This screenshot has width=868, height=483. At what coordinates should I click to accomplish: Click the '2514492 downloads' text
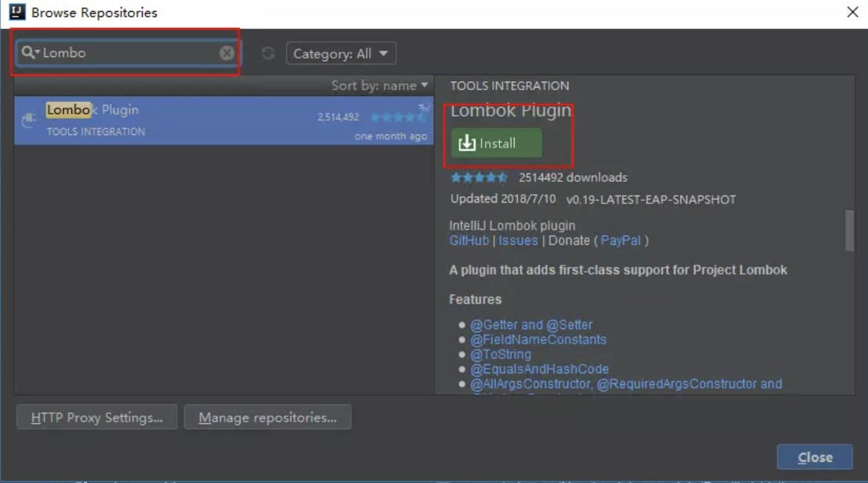click(x=573, y=177)
